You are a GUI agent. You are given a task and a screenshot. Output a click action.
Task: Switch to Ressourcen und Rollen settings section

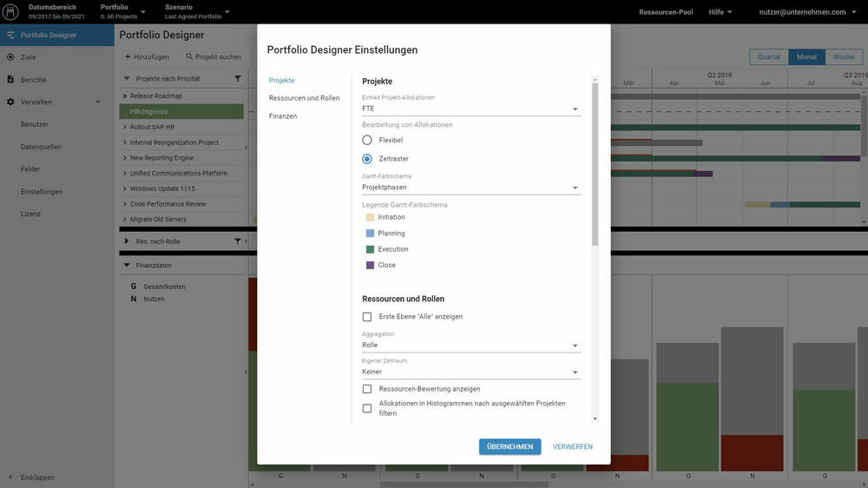pos(304,98)
